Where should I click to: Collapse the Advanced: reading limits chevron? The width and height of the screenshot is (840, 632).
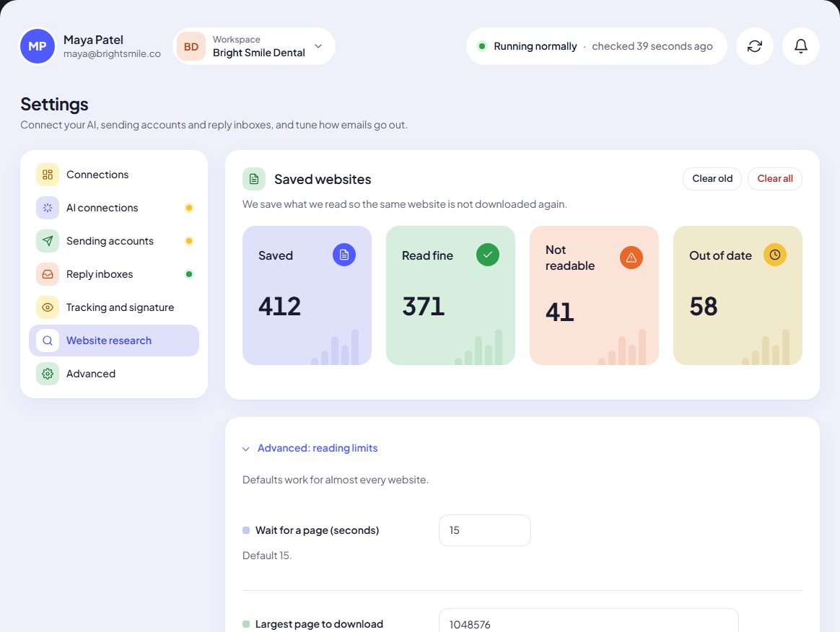[x=246, y=449]
